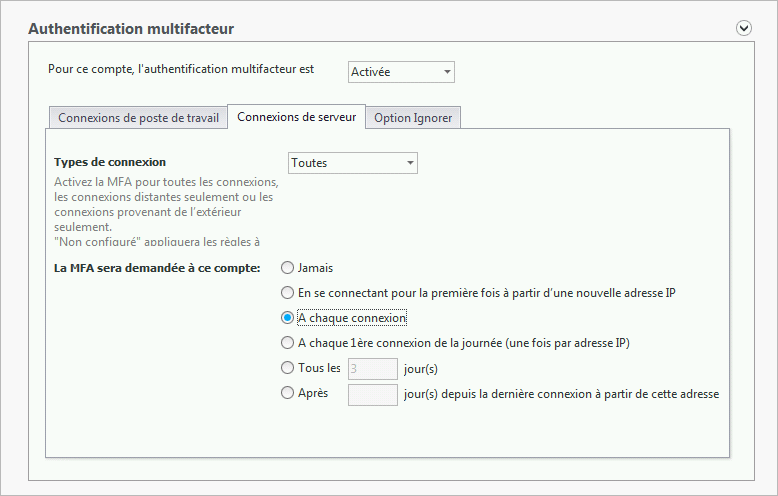The image size is (778, 496).
Task: Open the Toutes connection types dropdown
Action: tap(353, 163)
